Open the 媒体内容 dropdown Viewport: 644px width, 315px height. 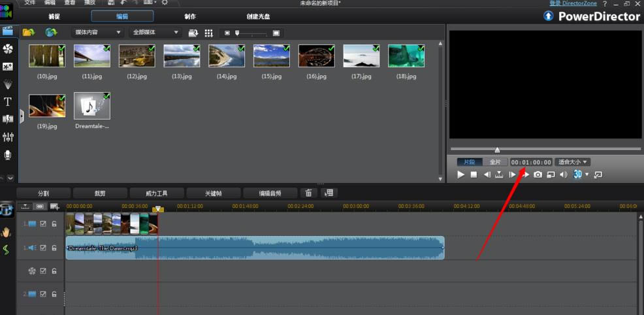point(97,33)
